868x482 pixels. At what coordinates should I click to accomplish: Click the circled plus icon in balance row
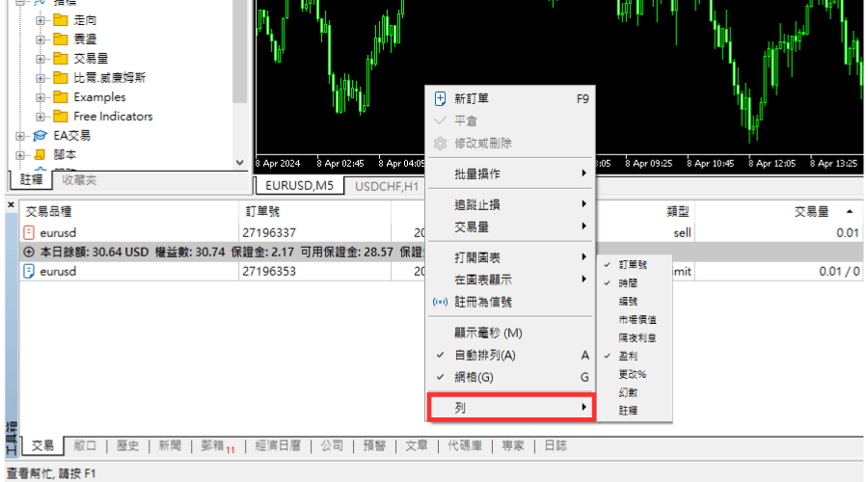point(29,252)
